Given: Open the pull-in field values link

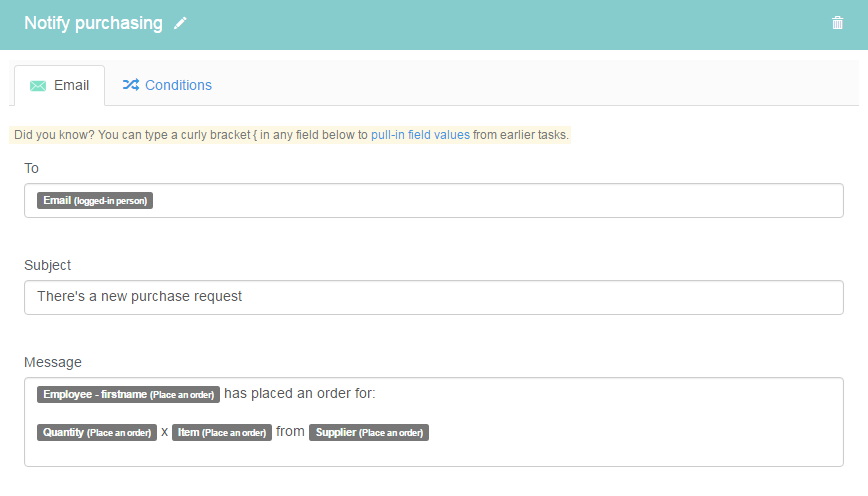Looking at the screenshot, I should pyautogui.click(x=420, y=135).
